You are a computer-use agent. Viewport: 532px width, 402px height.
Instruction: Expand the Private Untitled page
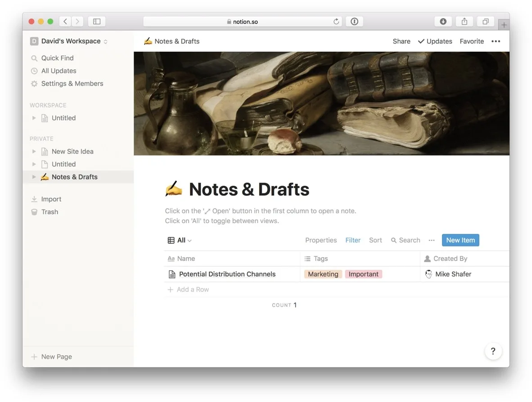tap(34, 164)
